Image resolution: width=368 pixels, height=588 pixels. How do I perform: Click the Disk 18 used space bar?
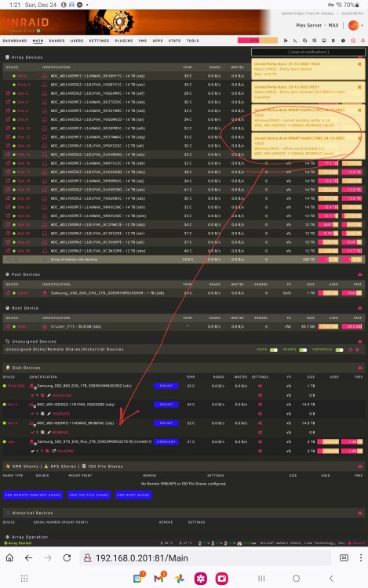click(x=328, y=181)
